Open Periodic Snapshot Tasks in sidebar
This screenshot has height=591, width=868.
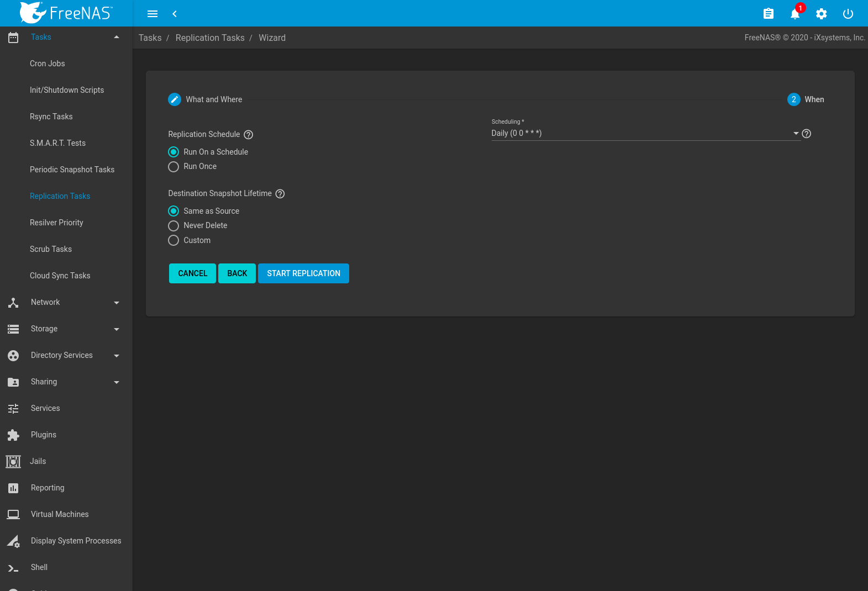pyautogui.click(x=72, y=170)
